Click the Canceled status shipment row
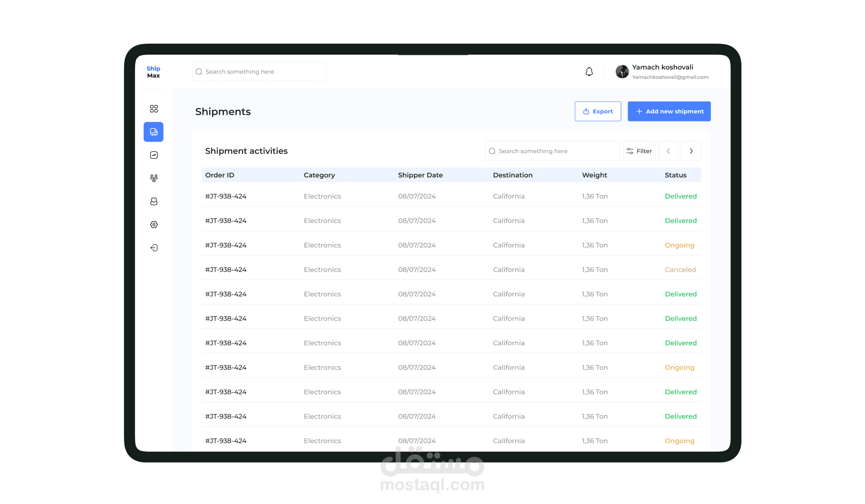The width and height of the screenshot is (865, 504). click(x=451, y=270)
